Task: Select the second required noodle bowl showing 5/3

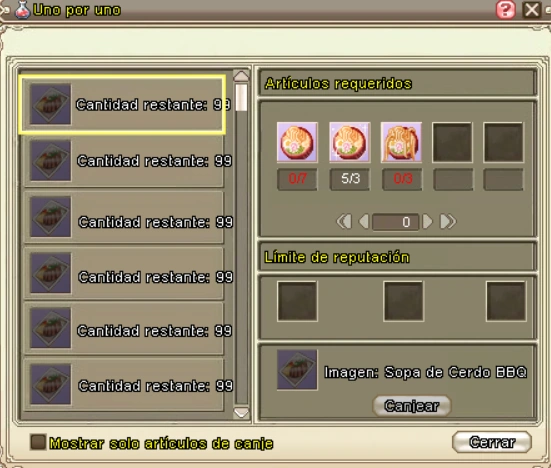Action: click(x=349, y=142)
